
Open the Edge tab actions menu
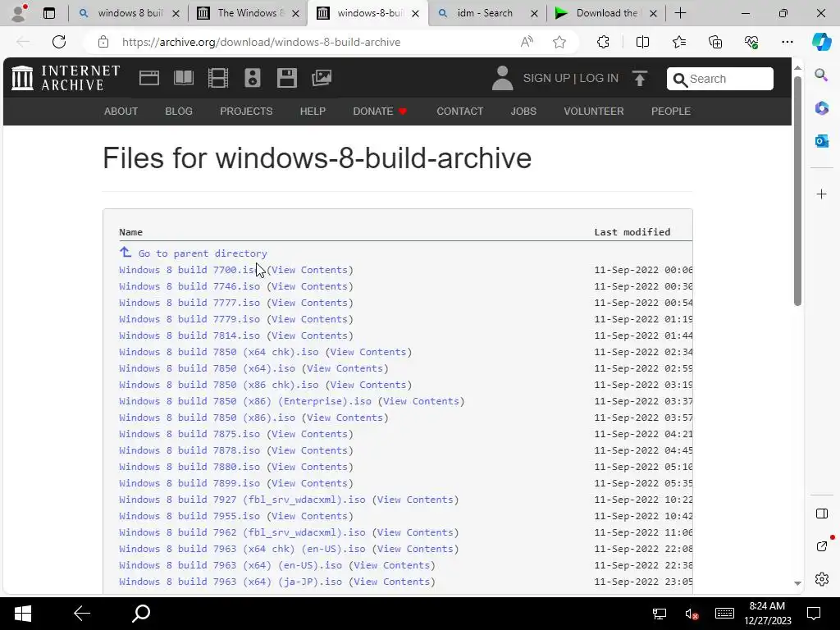click(48, 13)
